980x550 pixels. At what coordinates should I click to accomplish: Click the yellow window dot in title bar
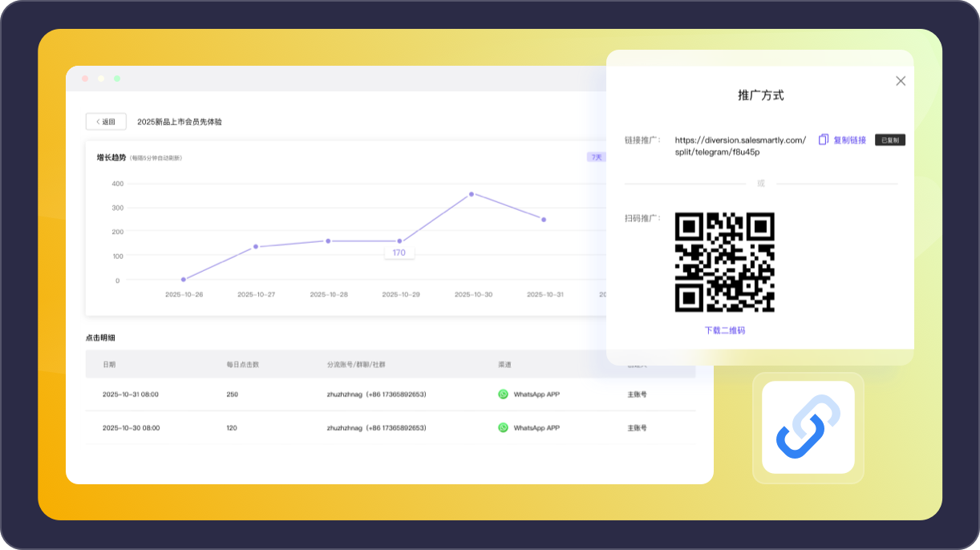coord(101,79)
